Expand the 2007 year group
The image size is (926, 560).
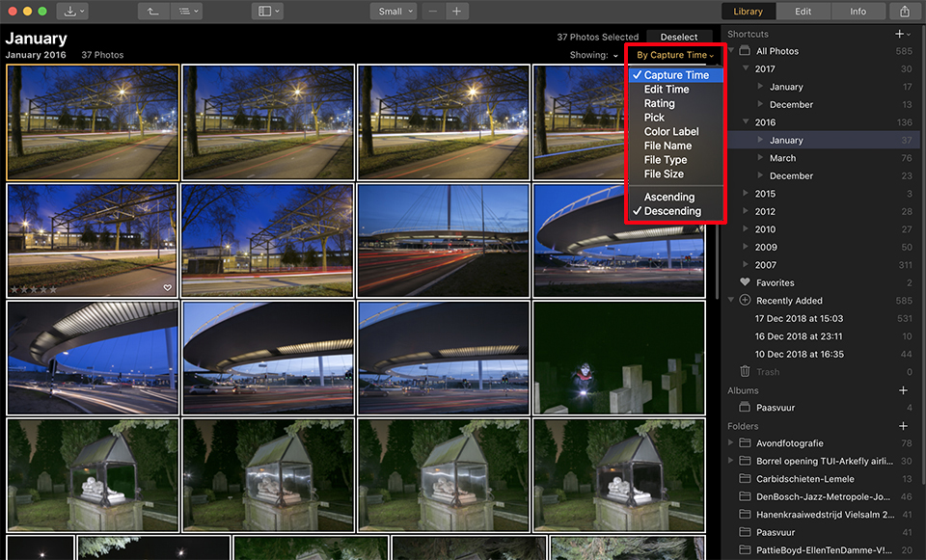746,264
